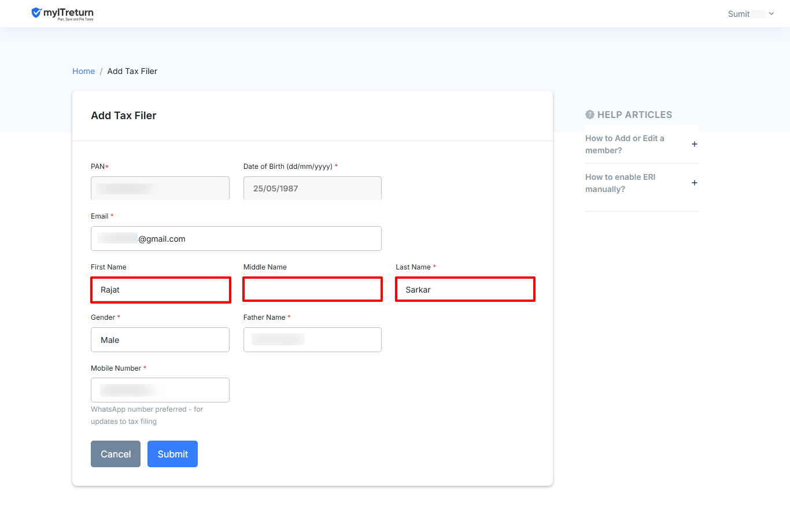Select the empty Middle Name field
790x532 pixels.
(312, 289)
